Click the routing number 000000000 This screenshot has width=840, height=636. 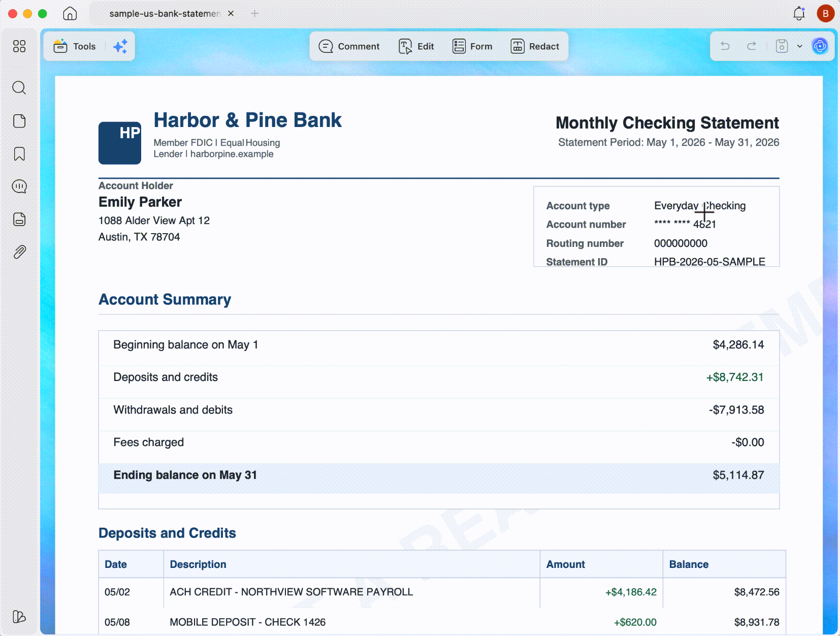coord(681,243)
